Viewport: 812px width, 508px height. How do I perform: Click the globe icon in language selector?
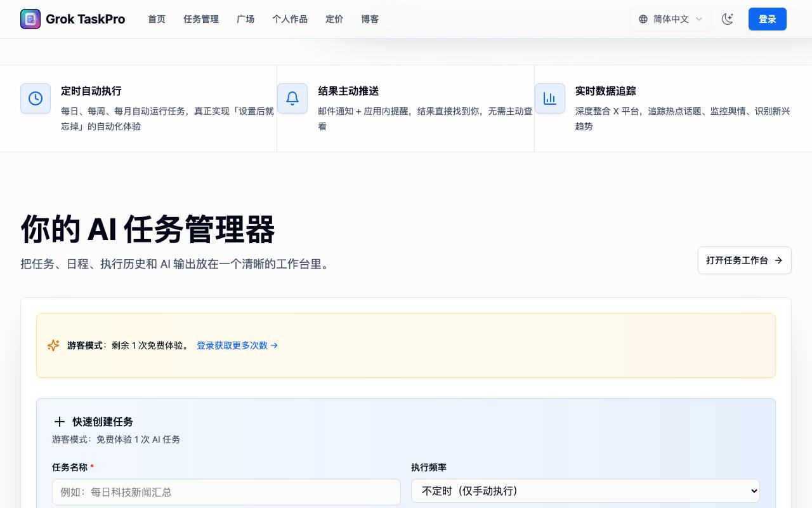tap(643, 19)
